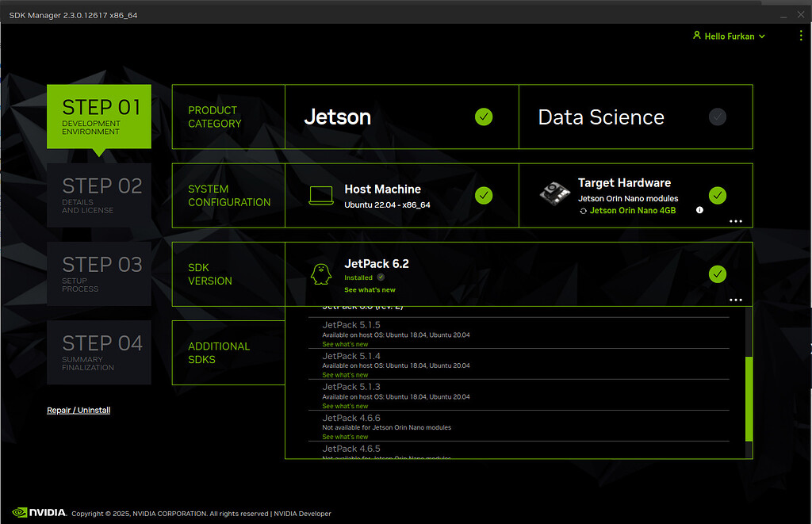The image size is (812, 524).
Task: Toggle the Host Machine selection checkmark
Action: point(484,195)
